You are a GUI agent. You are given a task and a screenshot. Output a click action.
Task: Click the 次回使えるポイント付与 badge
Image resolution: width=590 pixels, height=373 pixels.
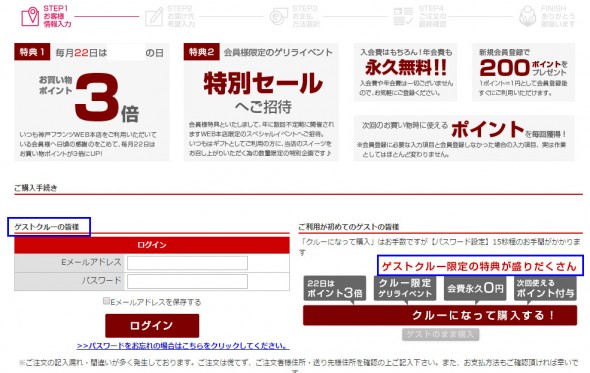pos(545,288)
